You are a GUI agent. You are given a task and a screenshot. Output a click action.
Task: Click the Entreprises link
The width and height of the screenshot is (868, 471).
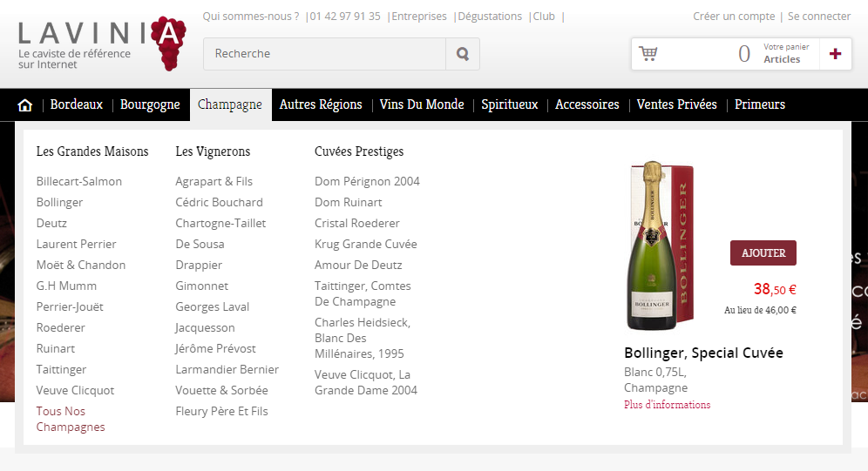(x=419, y=17)
